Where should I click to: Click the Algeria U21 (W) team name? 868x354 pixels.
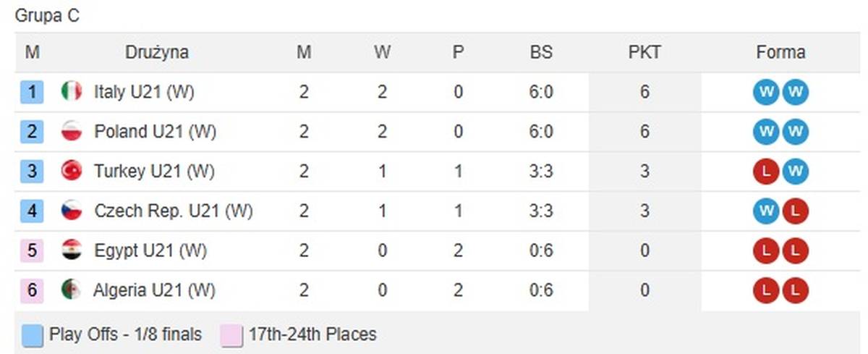point(154,290)
